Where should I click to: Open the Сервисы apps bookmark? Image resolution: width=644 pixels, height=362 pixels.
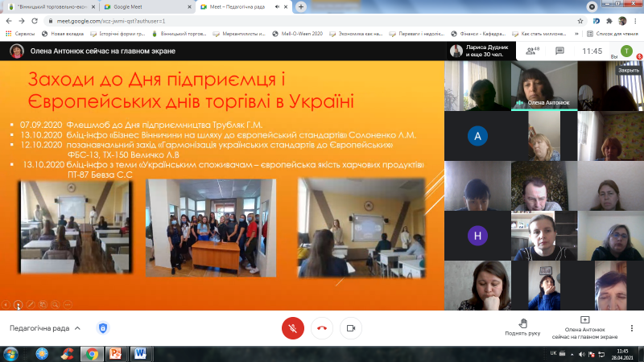20,34
